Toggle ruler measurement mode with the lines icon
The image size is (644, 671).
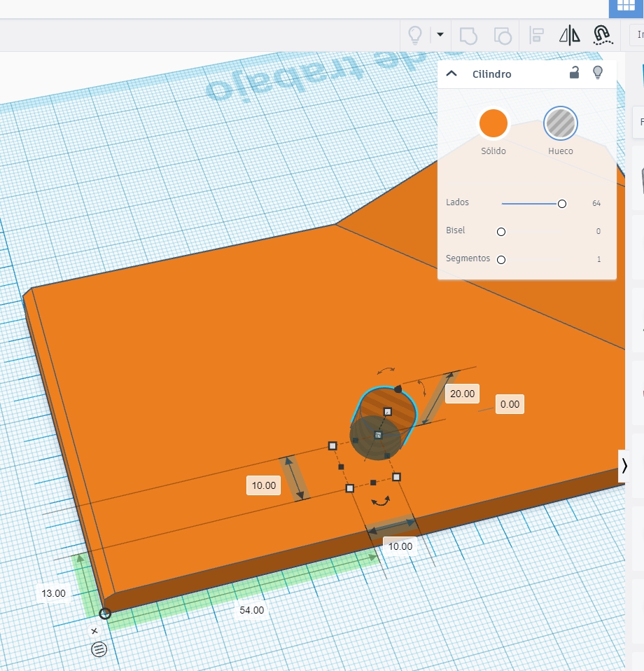pos(99,649)
